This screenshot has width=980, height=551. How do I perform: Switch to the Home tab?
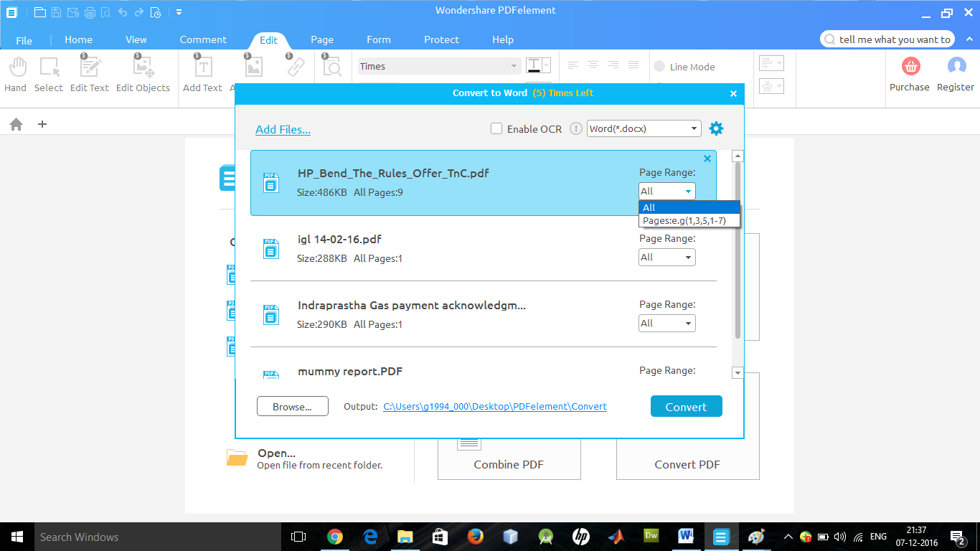click(x=78, y=39)
